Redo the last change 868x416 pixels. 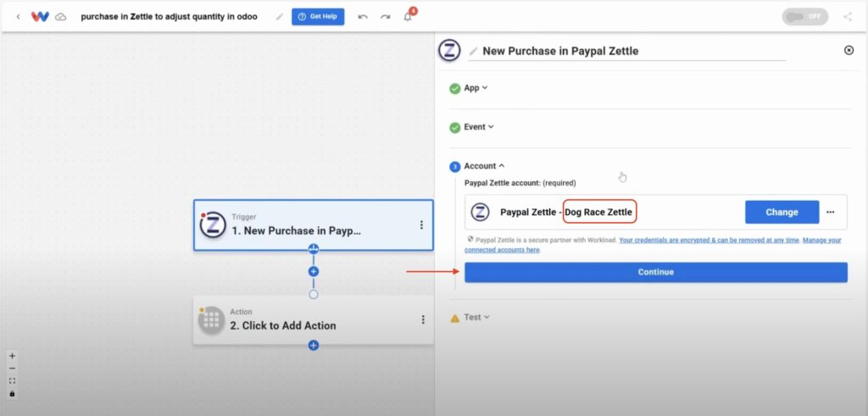point(385,17)
